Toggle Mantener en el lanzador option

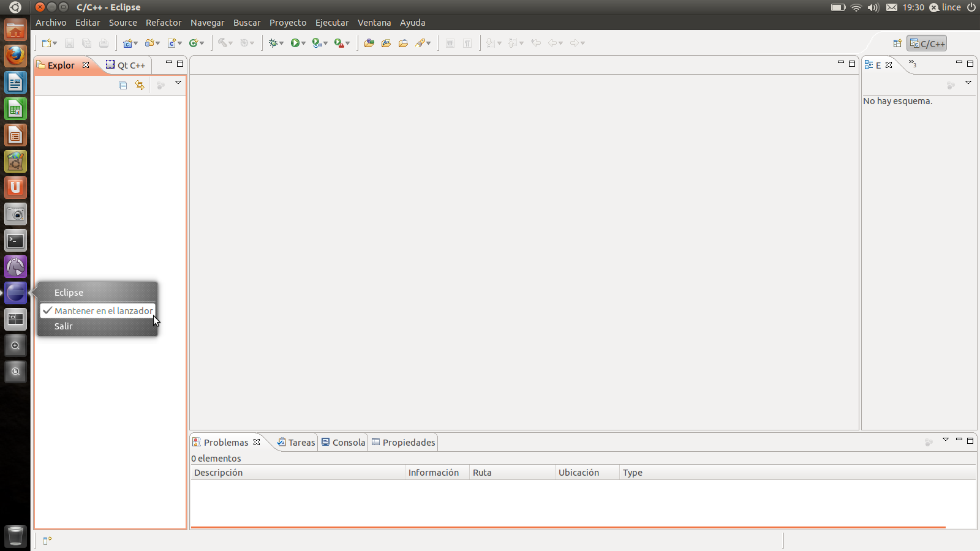tap(97, 310)
